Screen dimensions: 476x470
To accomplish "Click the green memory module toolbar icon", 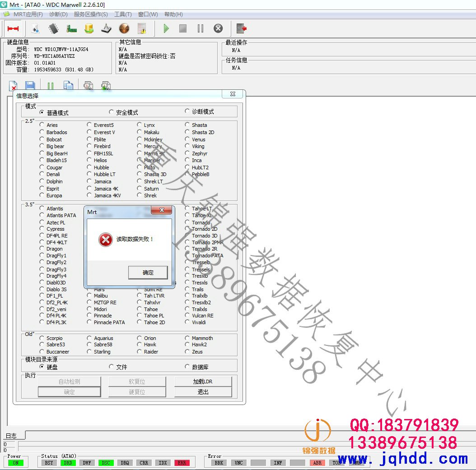I will (x=71, y=28).
